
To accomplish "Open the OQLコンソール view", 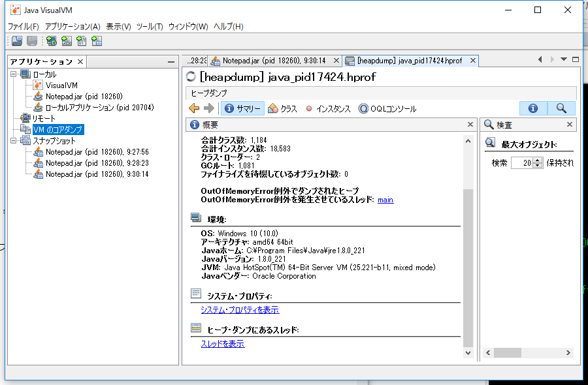I will 387,108.
